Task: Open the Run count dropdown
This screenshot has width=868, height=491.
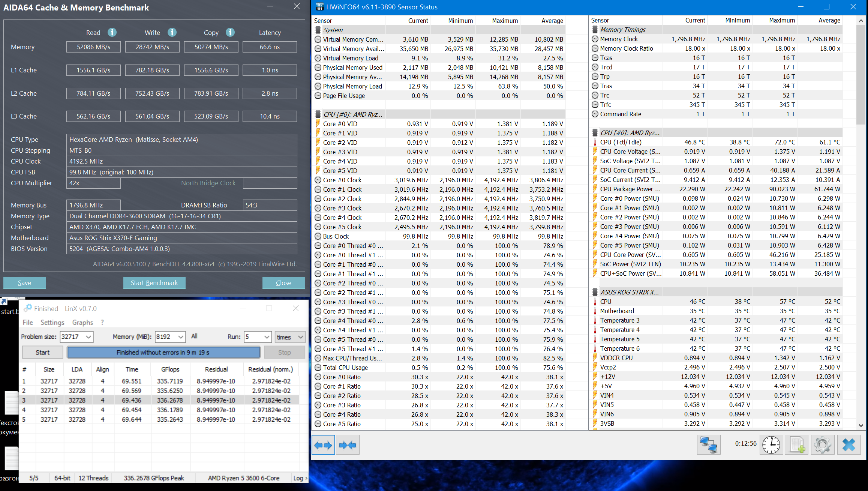Action: point(267,337)
